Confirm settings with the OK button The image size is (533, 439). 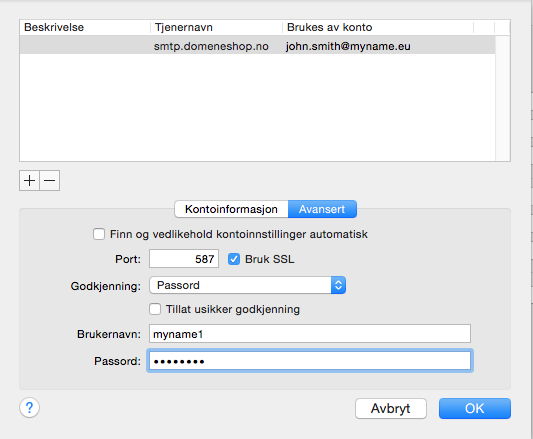click(x=475, y=408)
